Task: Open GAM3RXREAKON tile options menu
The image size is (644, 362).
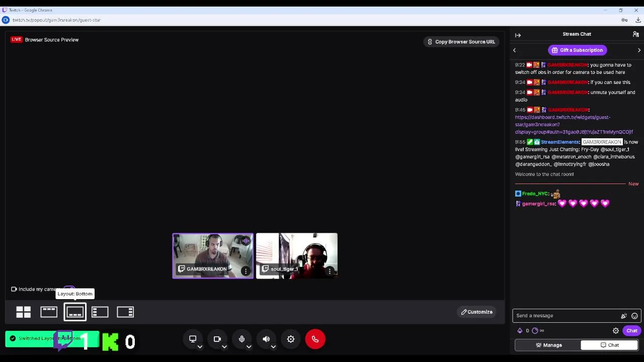Action: 246,271
